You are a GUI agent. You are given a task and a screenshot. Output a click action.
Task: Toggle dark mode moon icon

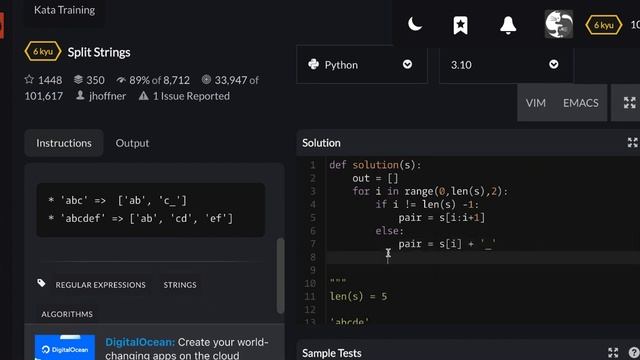[x=415, y=24]
